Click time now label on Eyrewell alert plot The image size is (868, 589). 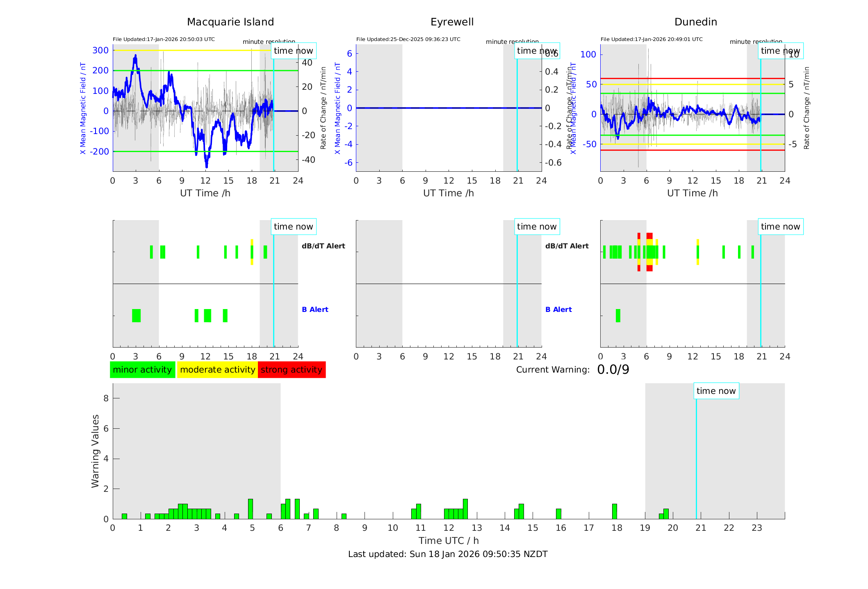[537, 227]
